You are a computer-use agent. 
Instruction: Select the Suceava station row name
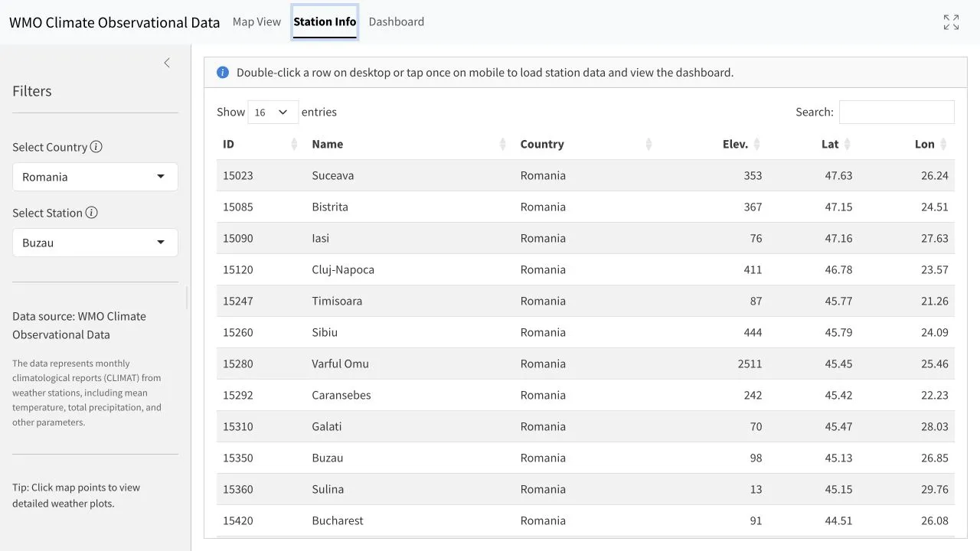click(x=333, y=175)
